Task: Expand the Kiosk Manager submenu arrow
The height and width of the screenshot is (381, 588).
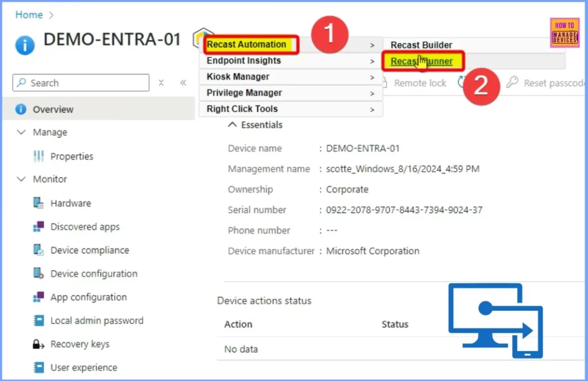Action: [x=372, y=78]
